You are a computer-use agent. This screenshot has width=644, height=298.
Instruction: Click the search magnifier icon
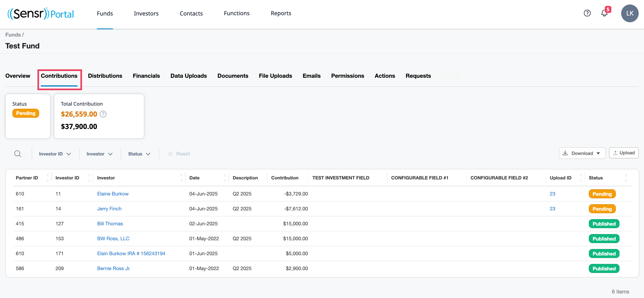(x=18, y=154)
